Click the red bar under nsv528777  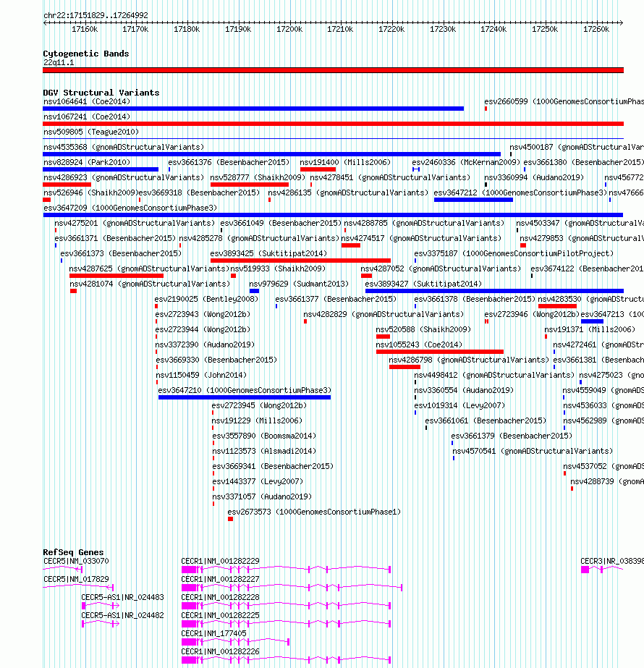(x=250, y=185)
